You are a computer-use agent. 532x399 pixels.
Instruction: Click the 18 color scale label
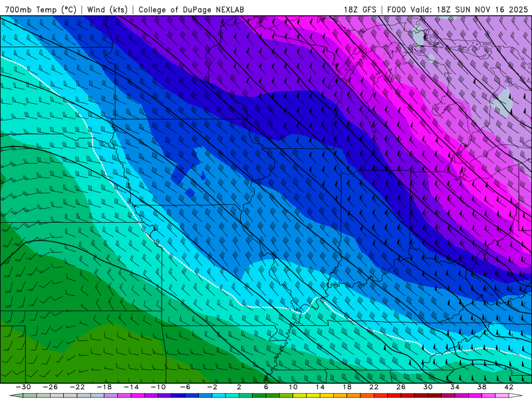(x=347, y=387)
